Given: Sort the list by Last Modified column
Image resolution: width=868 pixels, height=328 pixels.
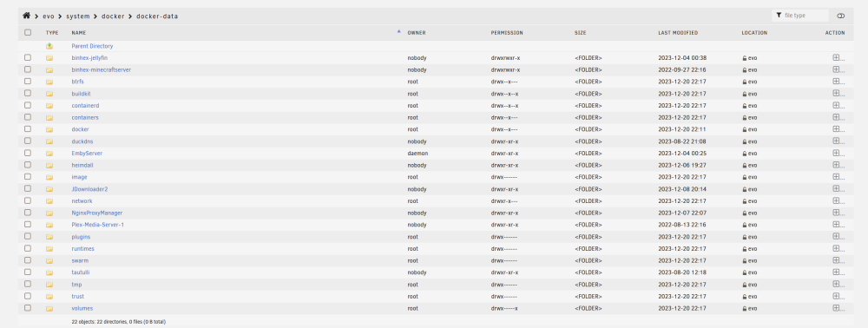Looking at the screenshot, I should coord(678,33).
